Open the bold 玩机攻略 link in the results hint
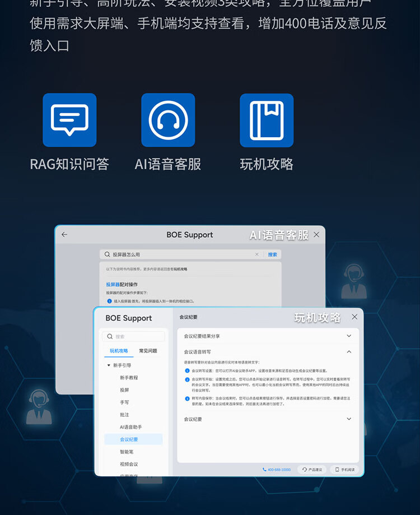420x515 pixels. (x=180, y=269)
